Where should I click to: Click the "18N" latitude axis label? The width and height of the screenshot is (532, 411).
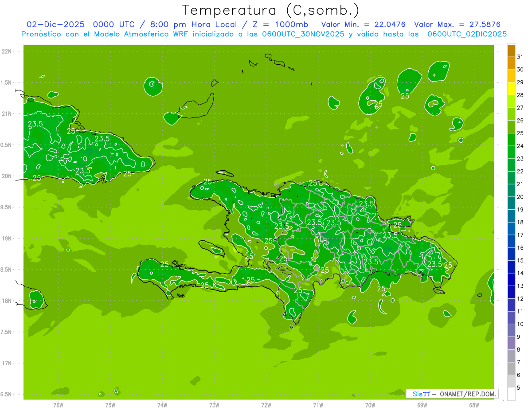(8, 301)
